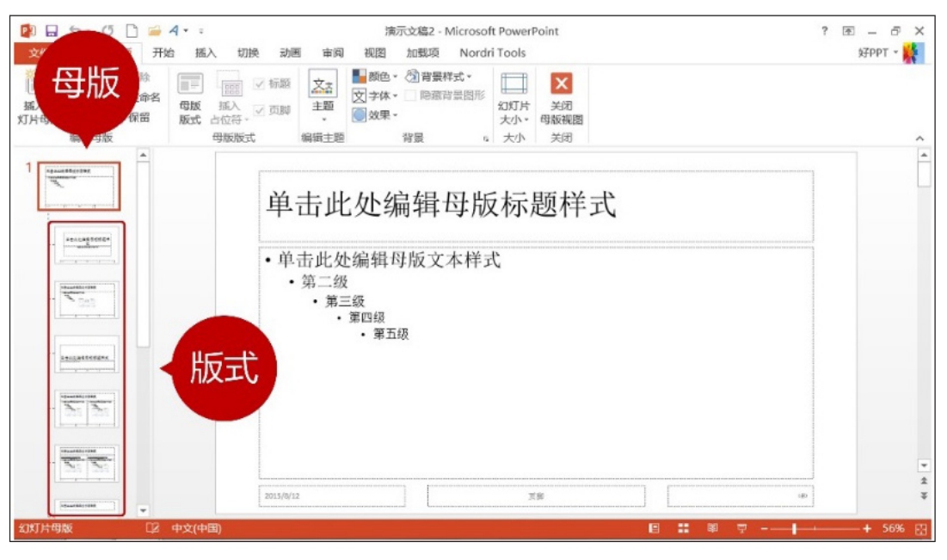The image size is (947, 560).
Task: Click 关闭母版视图 to close master view
Action: click(x=561, y=98)
